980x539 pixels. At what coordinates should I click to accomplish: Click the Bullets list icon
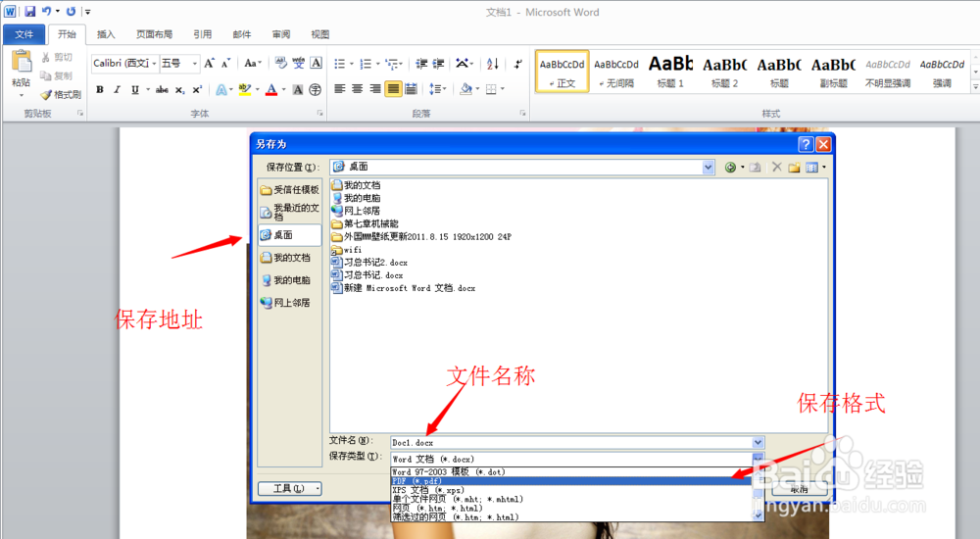(x=339, y=63)
